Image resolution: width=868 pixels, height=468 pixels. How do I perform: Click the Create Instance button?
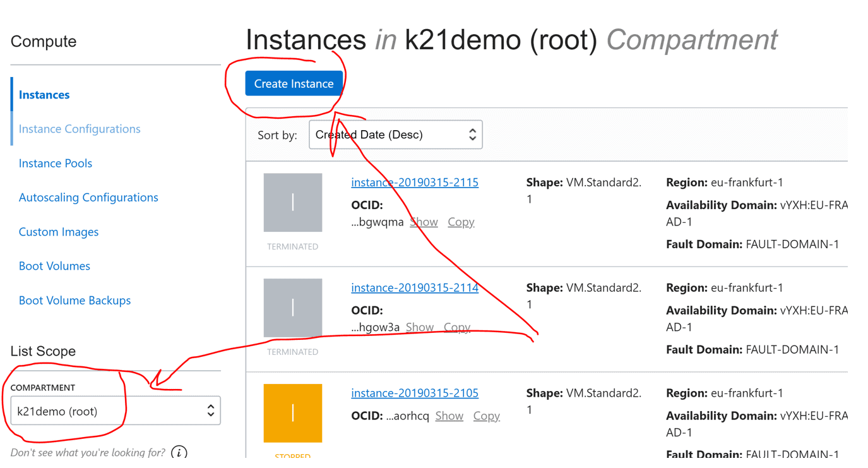pyautogui.click(x=294, y=83)
